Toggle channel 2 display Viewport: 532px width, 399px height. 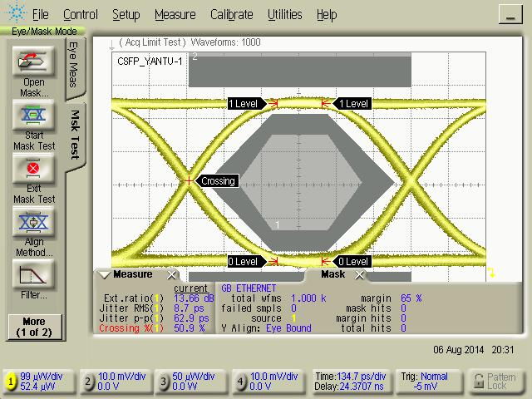click(x=88, y=382)
